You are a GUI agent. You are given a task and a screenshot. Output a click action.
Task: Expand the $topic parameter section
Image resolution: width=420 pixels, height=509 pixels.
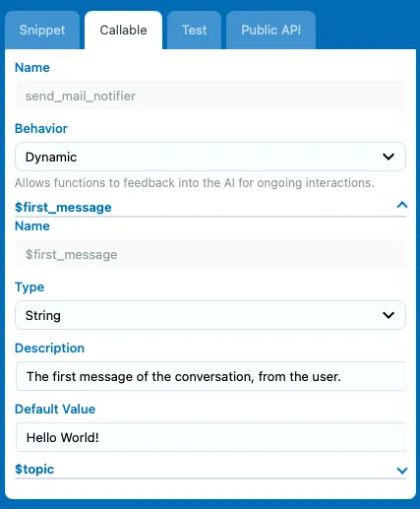(210, 470)
